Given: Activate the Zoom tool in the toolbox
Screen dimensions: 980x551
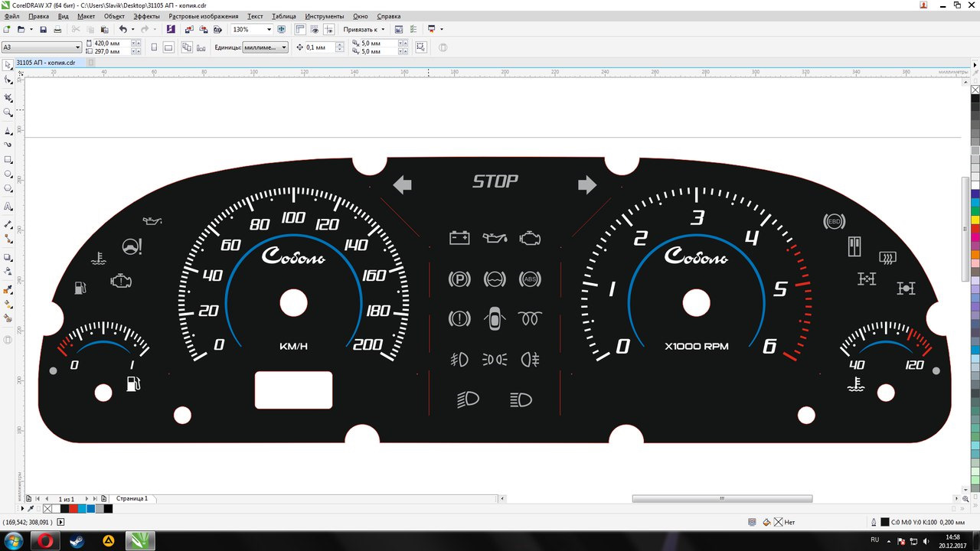Looking at the screenshot, I should (8, 112).
